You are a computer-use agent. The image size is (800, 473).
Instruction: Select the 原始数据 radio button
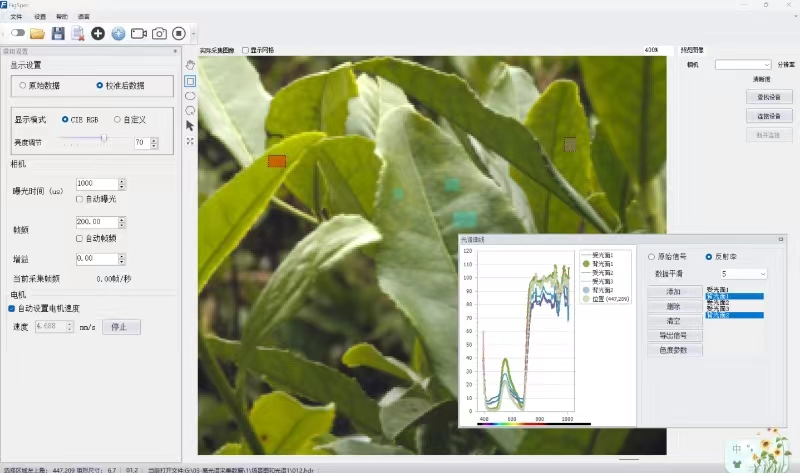click(23, 85)
